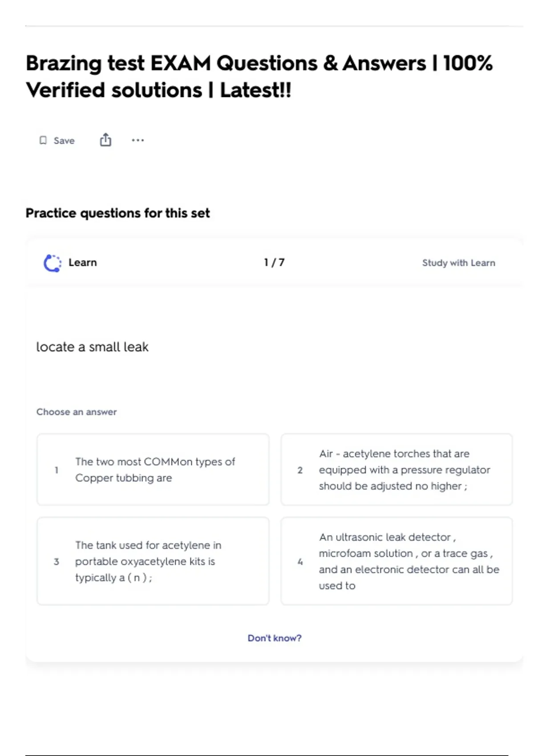
Task: Click the Brazing test EXAM title heading
Action: [259, 76]
